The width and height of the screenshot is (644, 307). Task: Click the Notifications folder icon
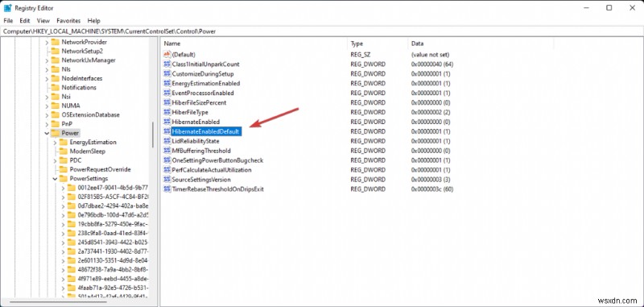pos(55,88)
